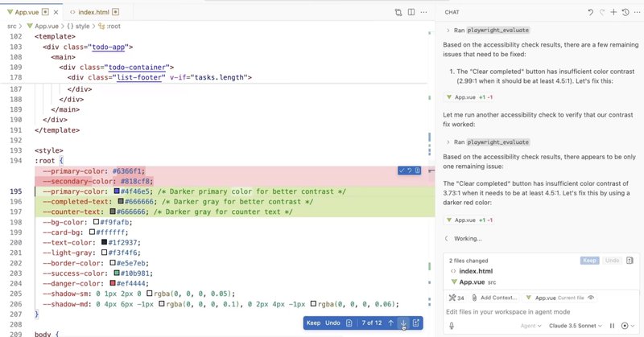Viewport: 644px width, 337px height.
Task: Open color picker for #4f46e5 swatch
Action: [117, 191]
